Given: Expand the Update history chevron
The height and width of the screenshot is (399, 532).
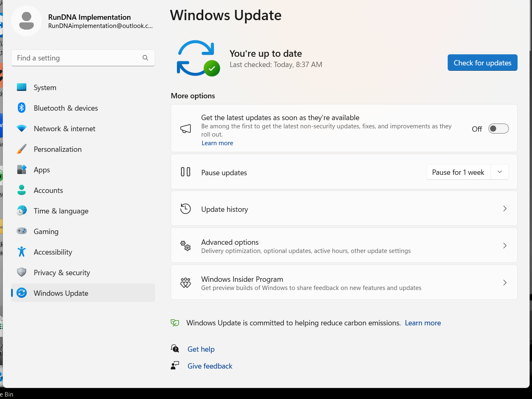Looking at the screenshot, I should pyautogui.click(x=504, y=209).
